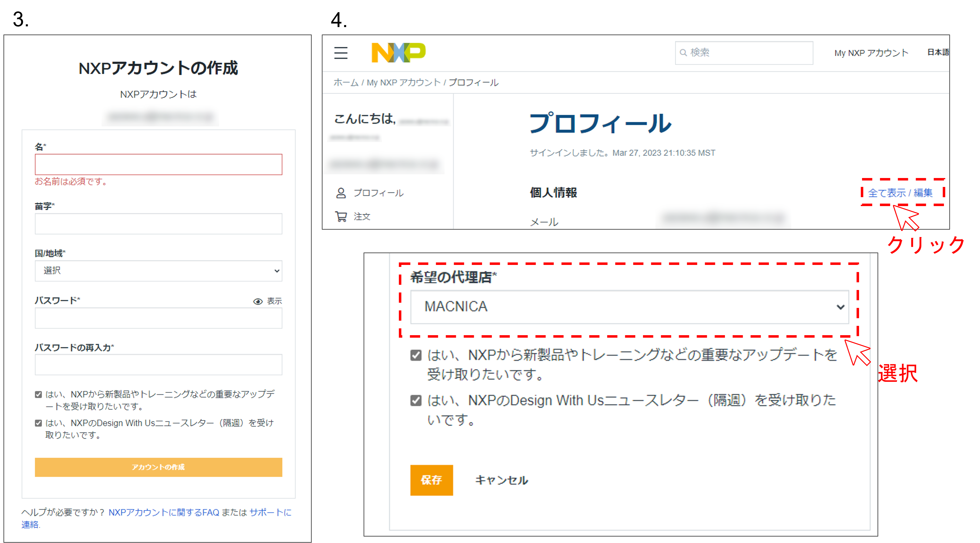This screenshot has height=543, width=980.
Task: Click the アカウントの作成 button
Action: click(x=158, y=467)
